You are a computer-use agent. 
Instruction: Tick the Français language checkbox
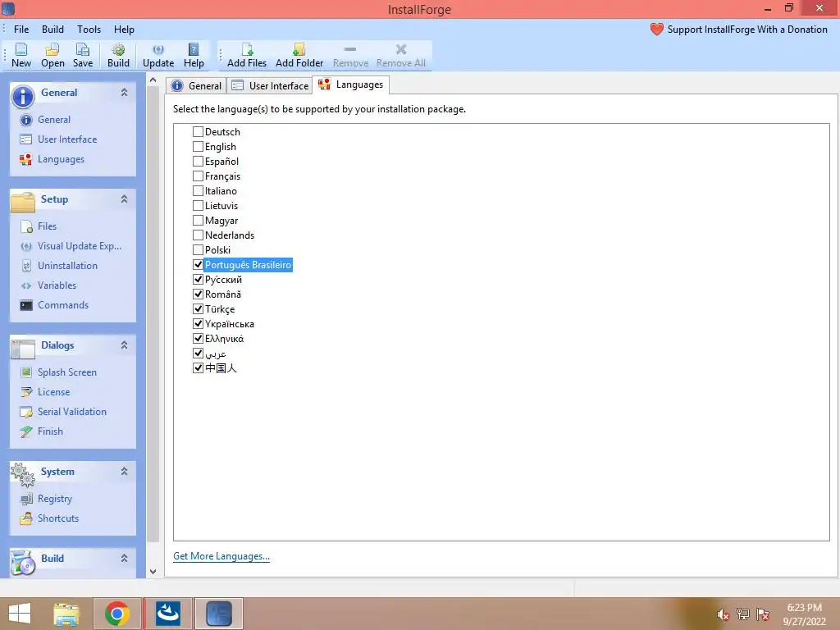(198, 176)
